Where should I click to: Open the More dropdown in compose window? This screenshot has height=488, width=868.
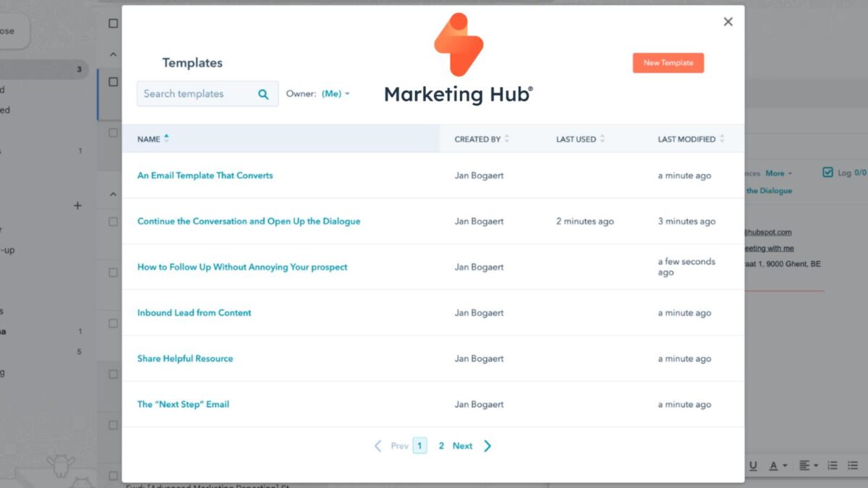(778, 174)
